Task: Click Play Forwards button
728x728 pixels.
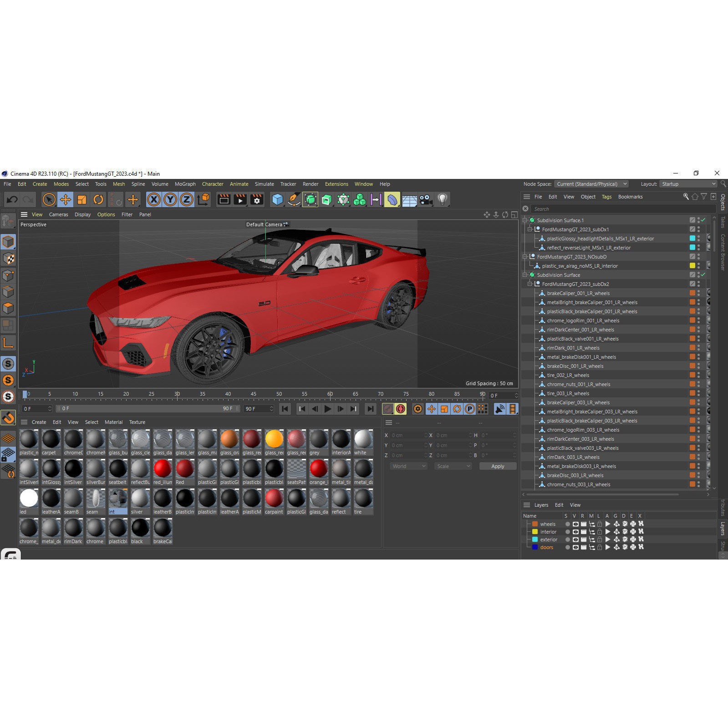Action: pyautogui.click(x=327, y=409)
